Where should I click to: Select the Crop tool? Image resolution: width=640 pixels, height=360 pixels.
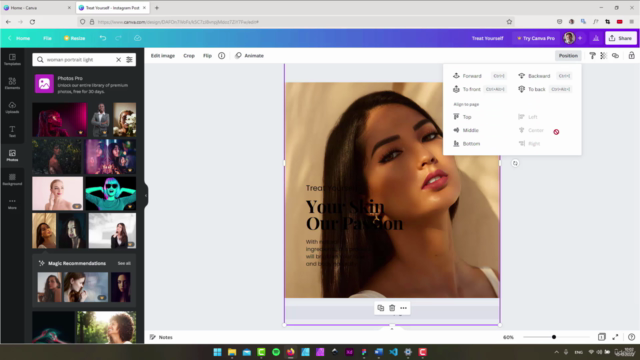click(x=189, y=56)
